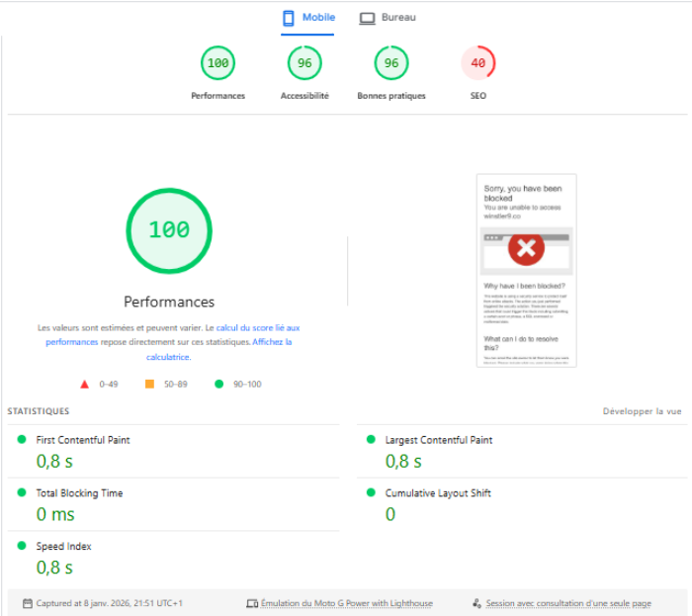Click the large 100 performance gauge
Screen dimensions: 692x616
coord(169,229)
